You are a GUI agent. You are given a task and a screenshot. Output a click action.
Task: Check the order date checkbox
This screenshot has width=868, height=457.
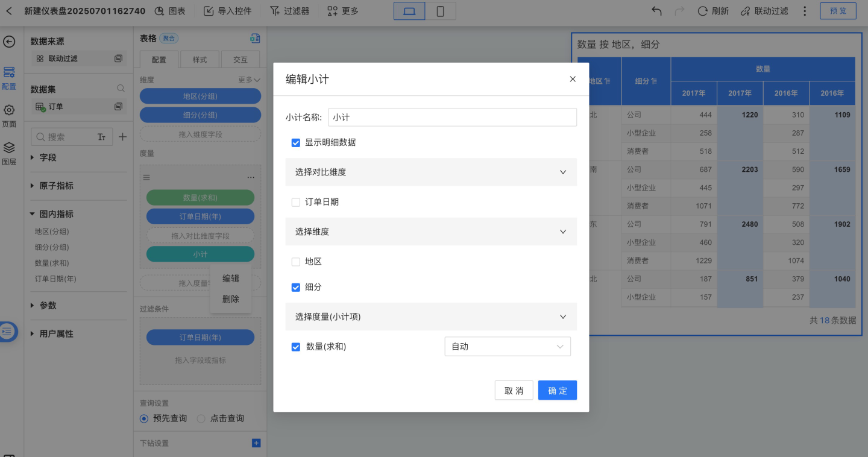point(296,203)
